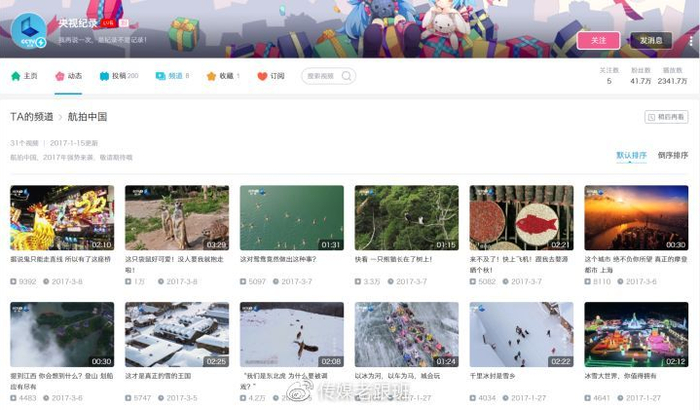Select 默认排序 default sort order
Image resolution: width=700 pixels, height=410 pixels.
[631, 156]
